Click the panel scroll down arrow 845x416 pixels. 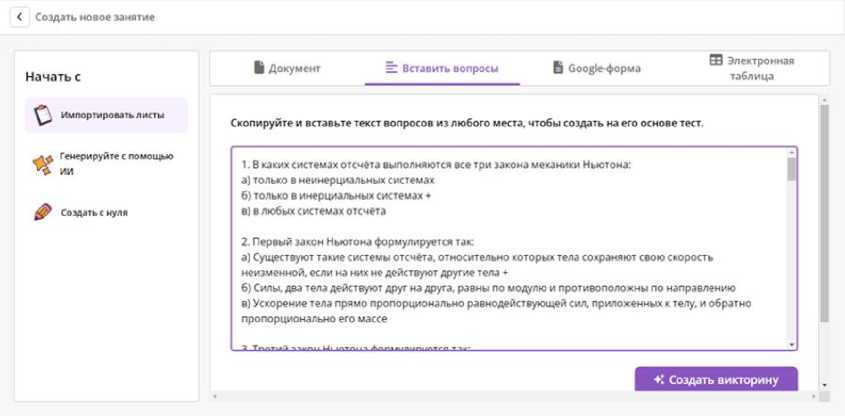click(x=824, y=385)
